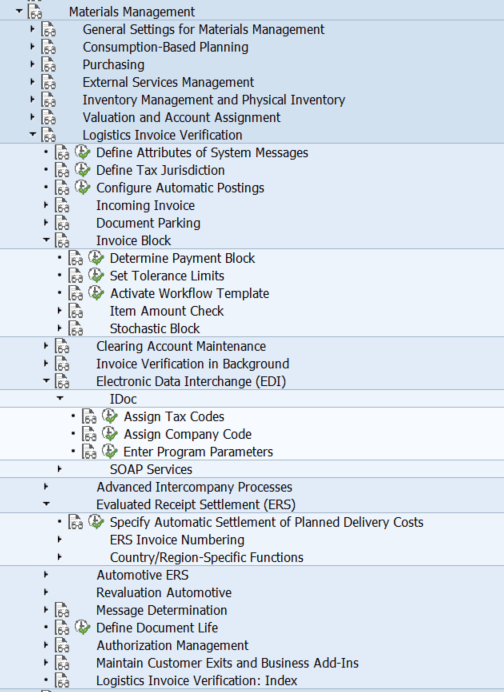Execute the Enter Program Parameters activity icon
The height and width of the screenshot is (692, 504).
(109, 451)
